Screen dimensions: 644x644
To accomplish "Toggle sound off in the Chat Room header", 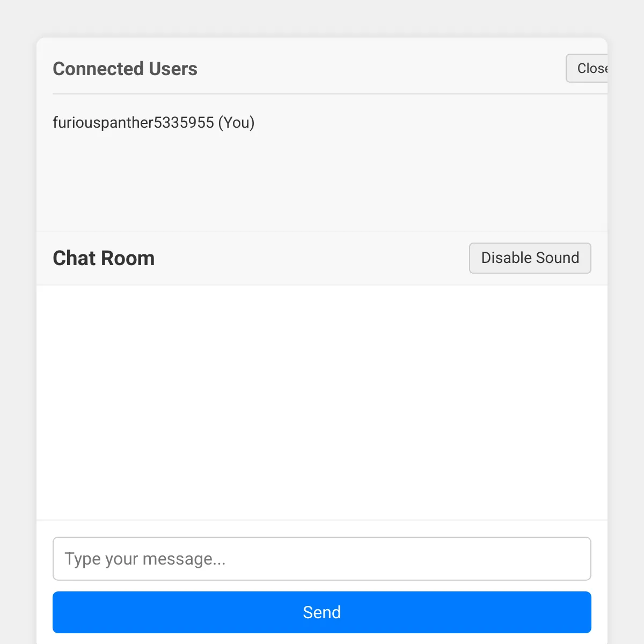I will (x=530, y=258).
